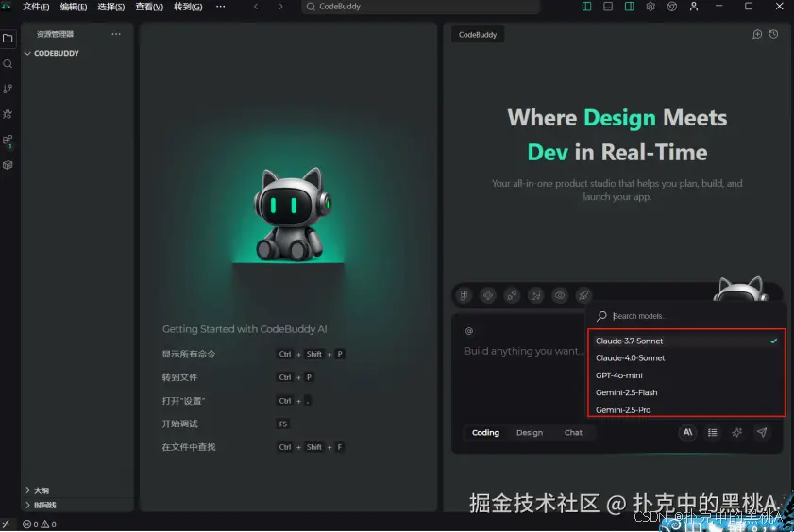The height and width of the screenshot is (532, 794).
Task: Click 在文件中查找 shortcut entry
Action: click(189, 447)
